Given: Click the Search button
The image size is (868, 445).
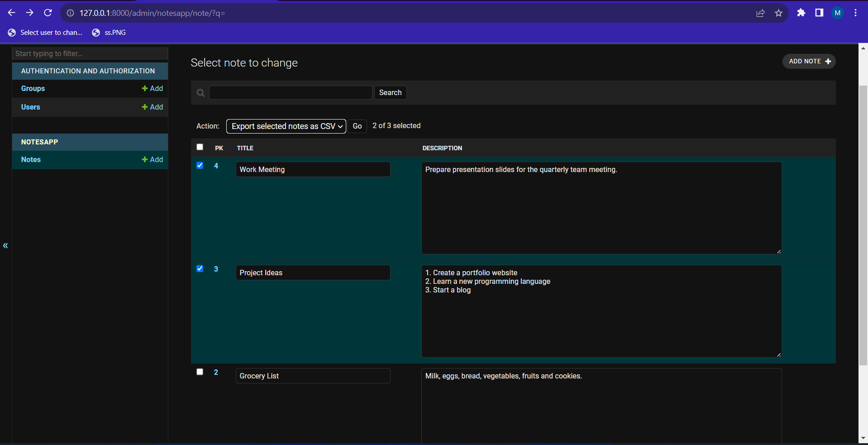Looking at the screenshot, I should (x=391, y=93).
